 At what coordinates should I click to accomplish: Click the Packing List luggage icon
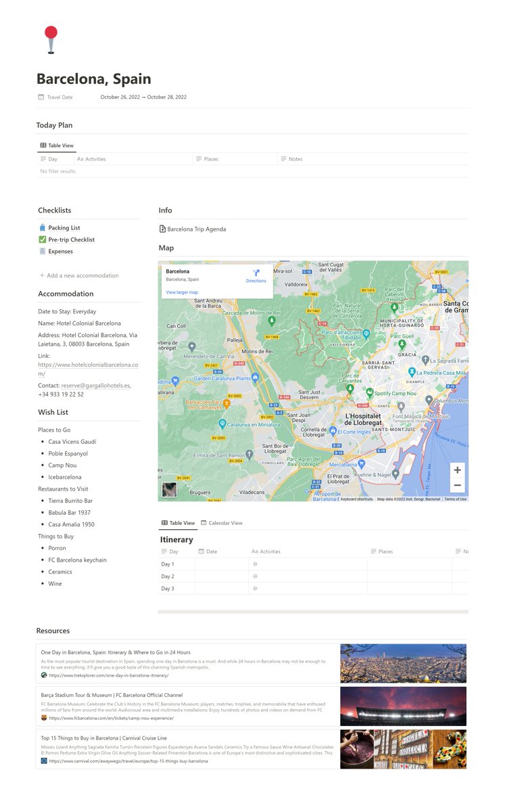click(x=43, y=228)
